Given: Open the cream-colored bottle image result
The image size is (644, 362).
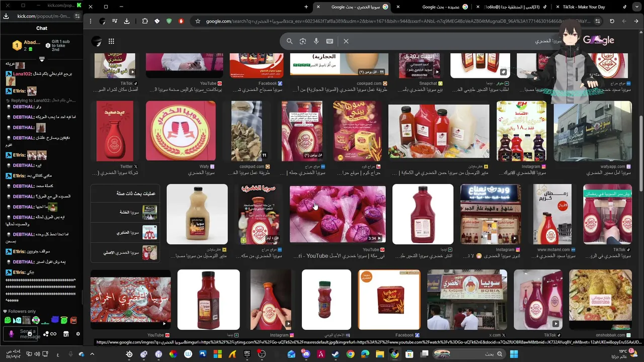Looking at the screenshot, I should coord(197,214).
